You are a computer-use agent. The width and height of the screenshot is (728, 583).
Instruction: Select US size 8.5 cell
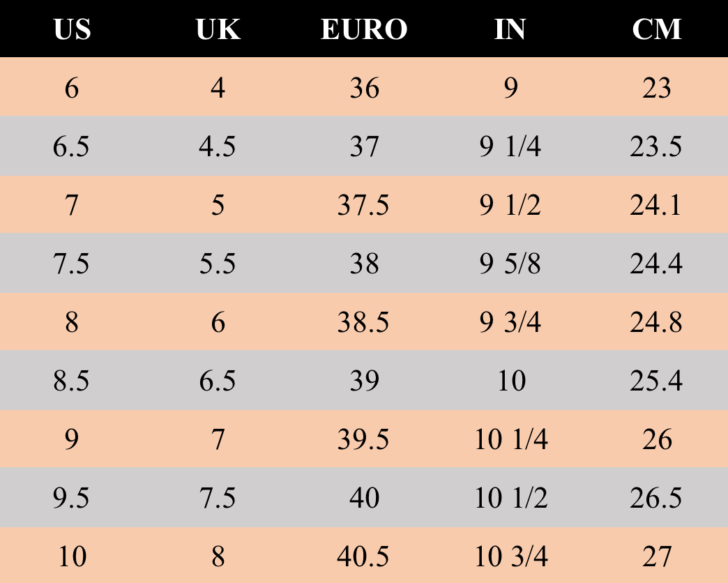pyautogui.click(x=72, y=381)
